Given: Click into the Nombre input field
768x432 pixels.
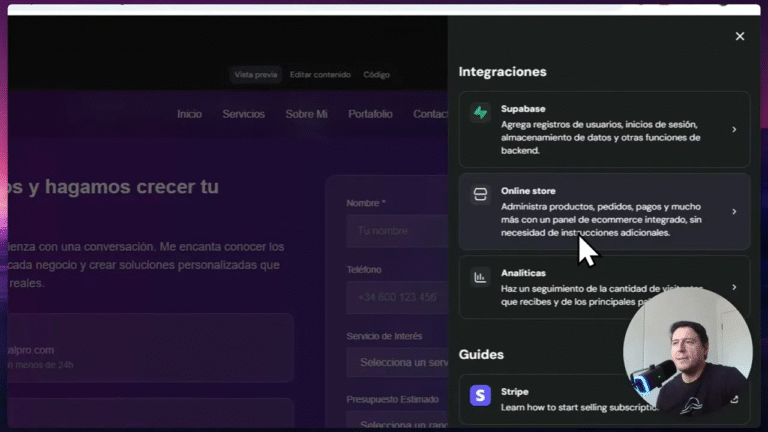Looking at the screenshot, I should tap(397, 232).
